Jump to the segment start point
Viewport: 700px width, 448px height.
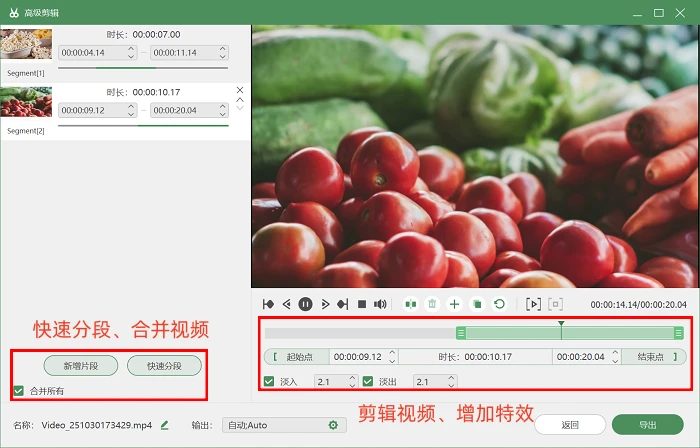pyautogui.click(x=268, y=304)
